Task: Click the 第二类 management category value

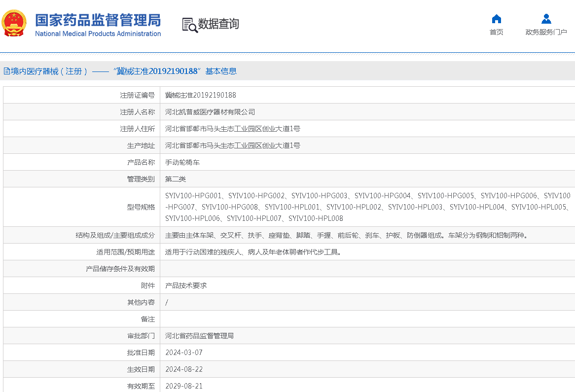Action: coord(176,179)
